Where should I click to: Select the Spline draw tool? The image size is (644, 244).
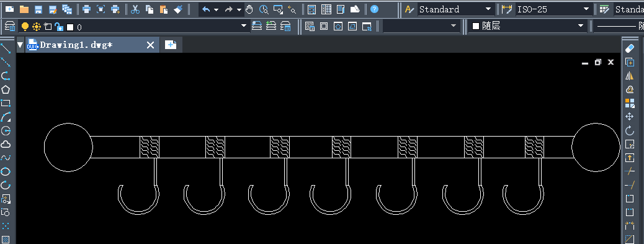(x=6, y=158)
